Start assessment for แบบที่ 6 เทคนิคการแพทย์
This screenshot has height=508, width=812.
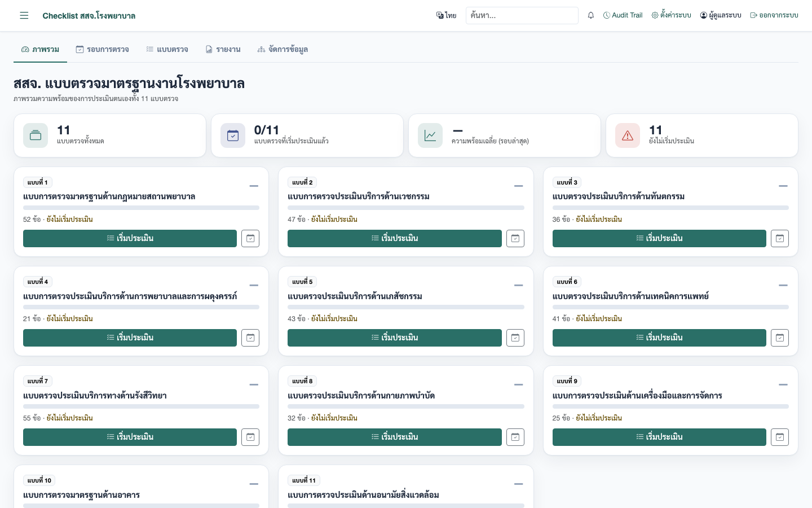659,338
